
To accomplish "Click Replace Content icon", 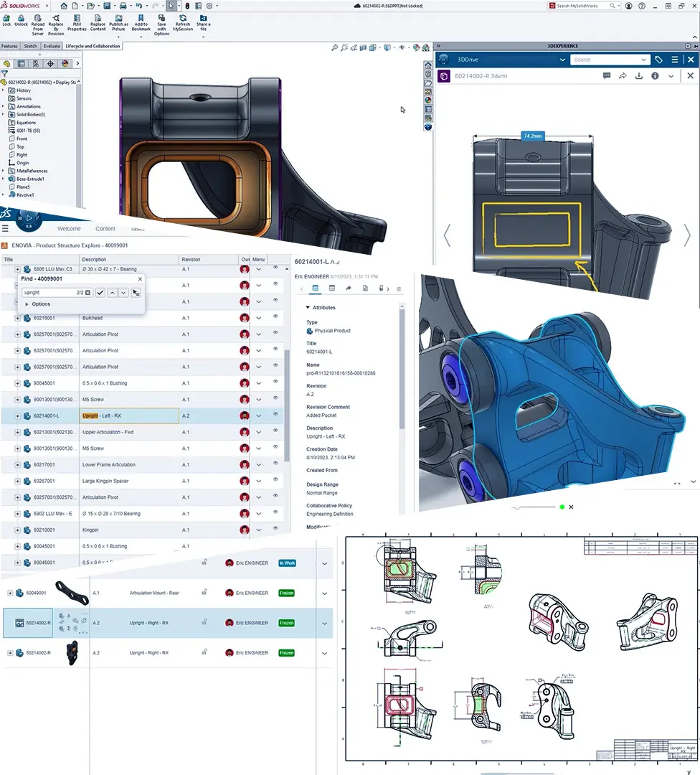I will point(98,18).
